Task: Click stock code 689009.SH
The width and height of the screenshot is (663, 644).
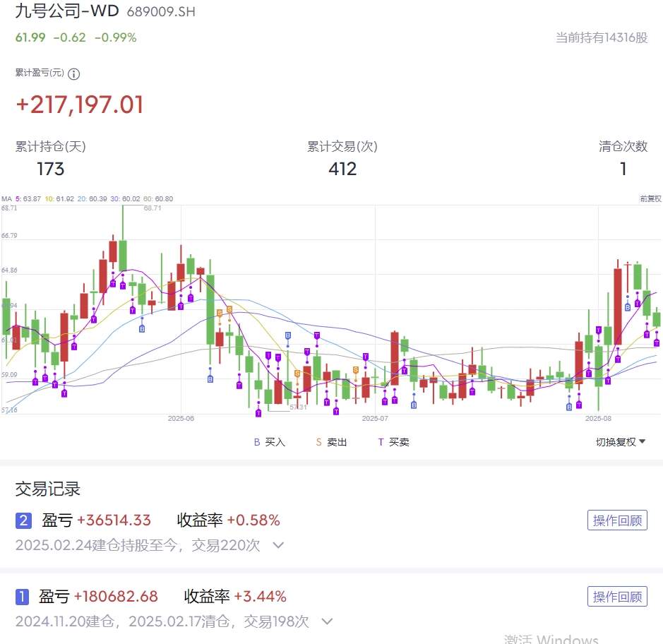Action: (x=161, y=12)
